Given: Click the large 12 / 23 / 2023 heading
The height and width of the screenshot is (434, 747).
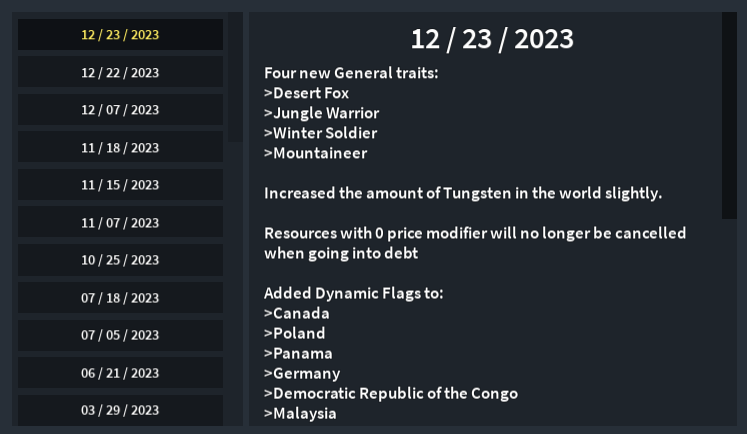Looking at the screenshot, I should coord(492,39).
